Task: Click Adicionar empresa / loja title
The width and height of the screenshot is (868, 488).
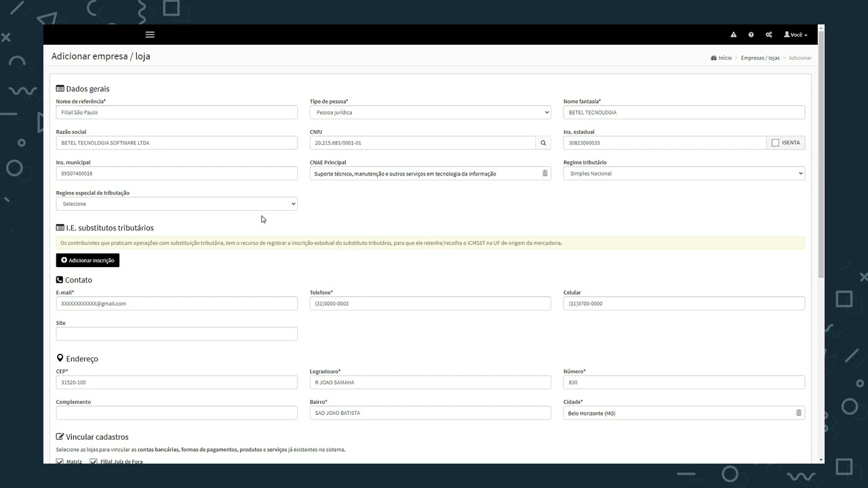Action: click(101, 56)
